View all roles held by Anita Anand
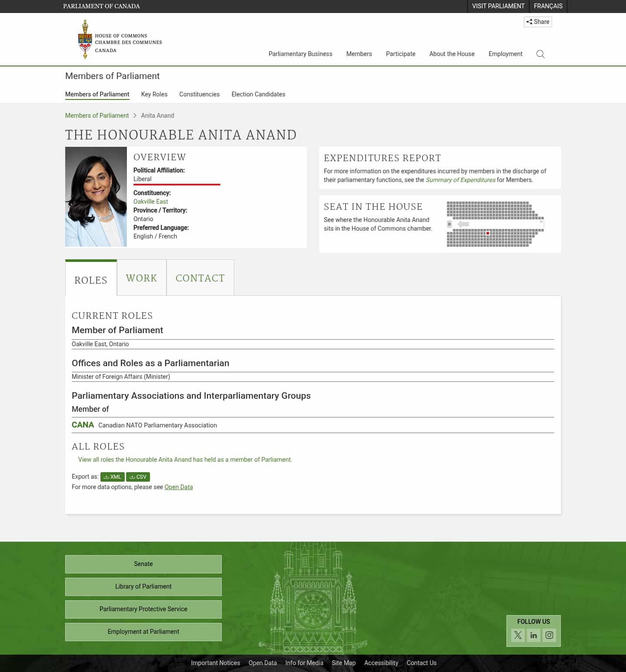 coord(185,459)
